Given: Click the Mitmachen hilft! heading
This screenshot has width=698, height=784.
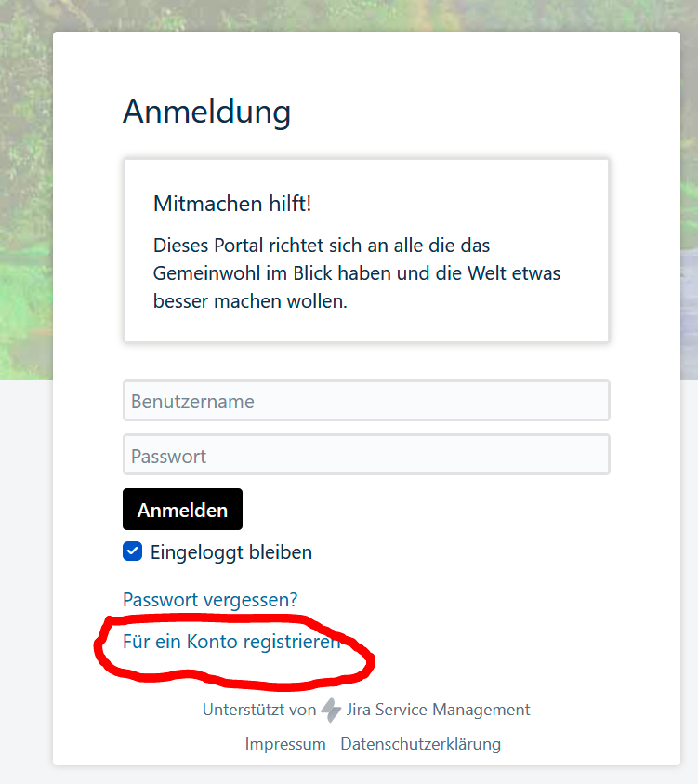Looking at the screenshot, I should [232, 204].
